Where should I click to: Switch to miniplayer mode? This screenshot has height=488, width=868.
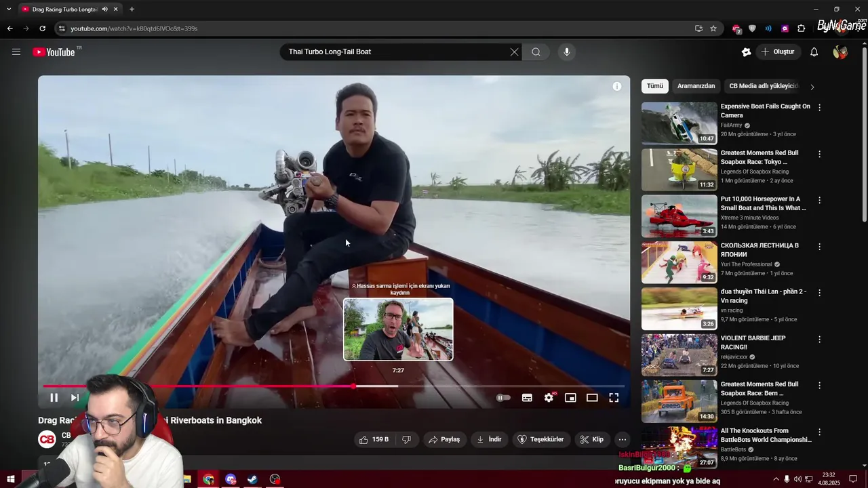[x=570, y=398]
